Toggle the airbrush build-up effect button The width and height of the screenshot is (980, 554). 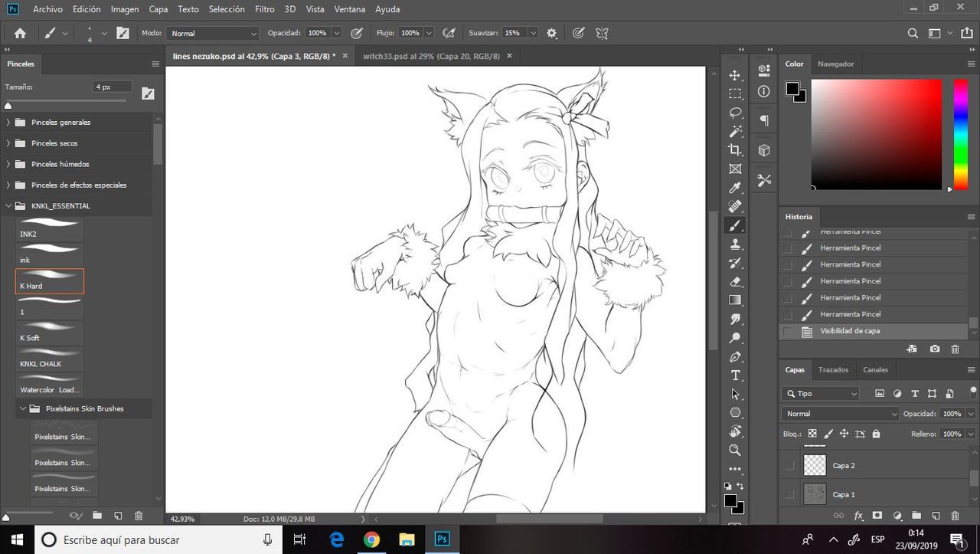[x=449, y=33]
